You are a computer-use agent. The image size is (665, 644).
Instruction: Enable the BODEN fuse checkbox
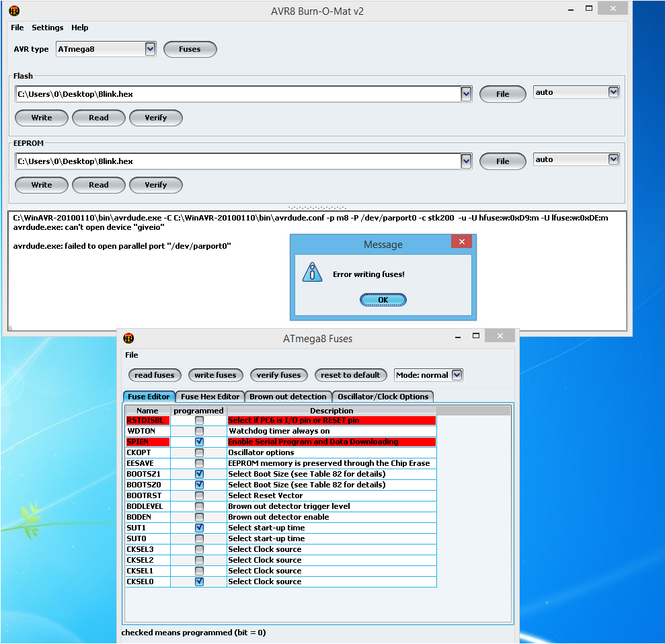coord(199,517)
